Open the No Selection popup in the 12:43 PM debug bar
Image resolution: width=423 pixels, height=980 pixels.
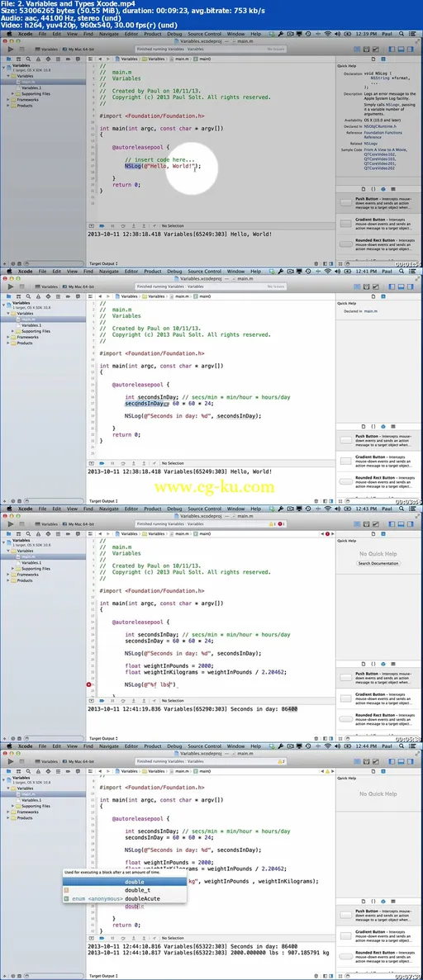pyautogui.click(x=173, y=700)
